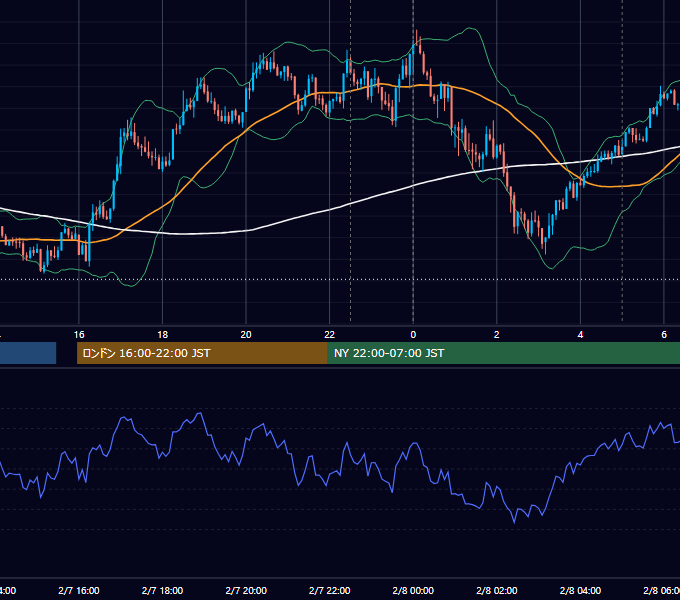Image resolution: width=680 pixels, height=600 pixels.
Task: Click the "16" hour label on upper axis
Action: [x=79, y=334]
